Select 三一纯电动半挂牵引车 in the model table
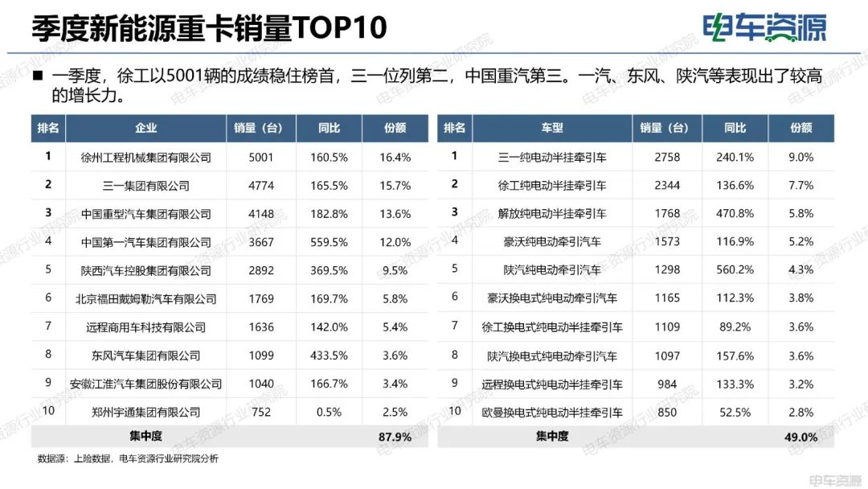Screen dimensions: 868x489 551,158
